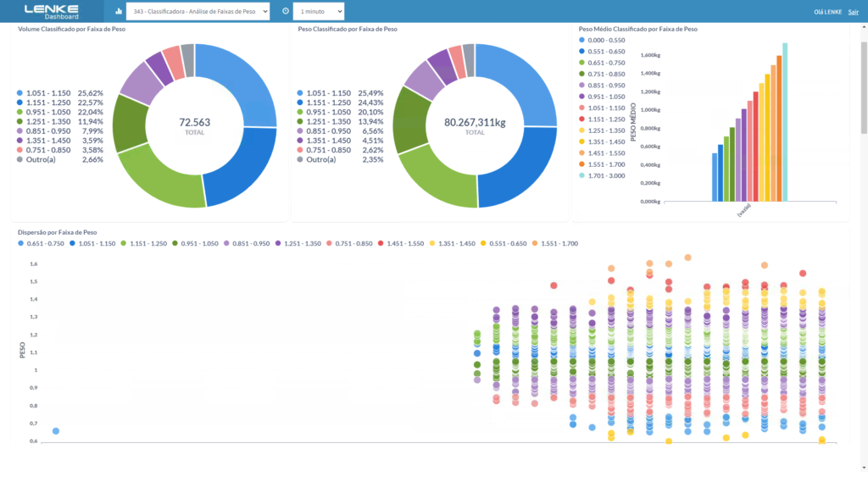Viewport: 868px width, 488px height.
Task: Click the scrollbar down arrow
Action: click(864, 468)
